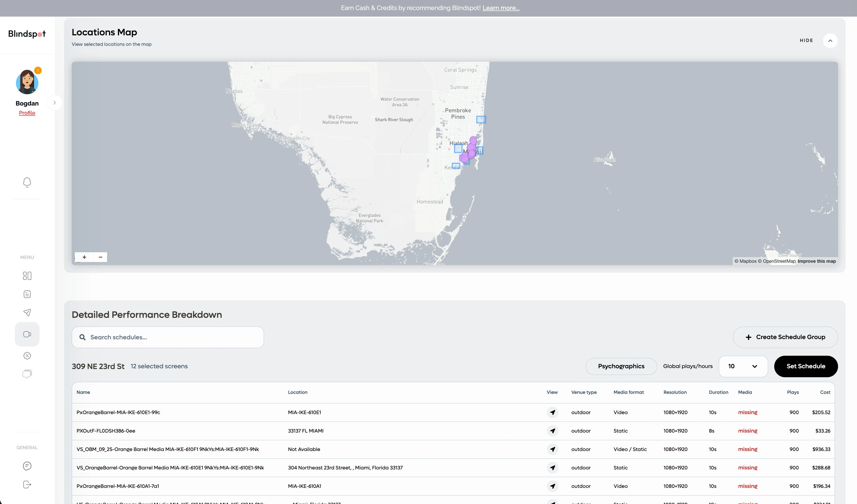The width and height of the screenshot is (857, 504).
Task: Select row name PxOrangeBarrel-MIA-IKE-610E1-99c
Action: [x=118, y=413]
